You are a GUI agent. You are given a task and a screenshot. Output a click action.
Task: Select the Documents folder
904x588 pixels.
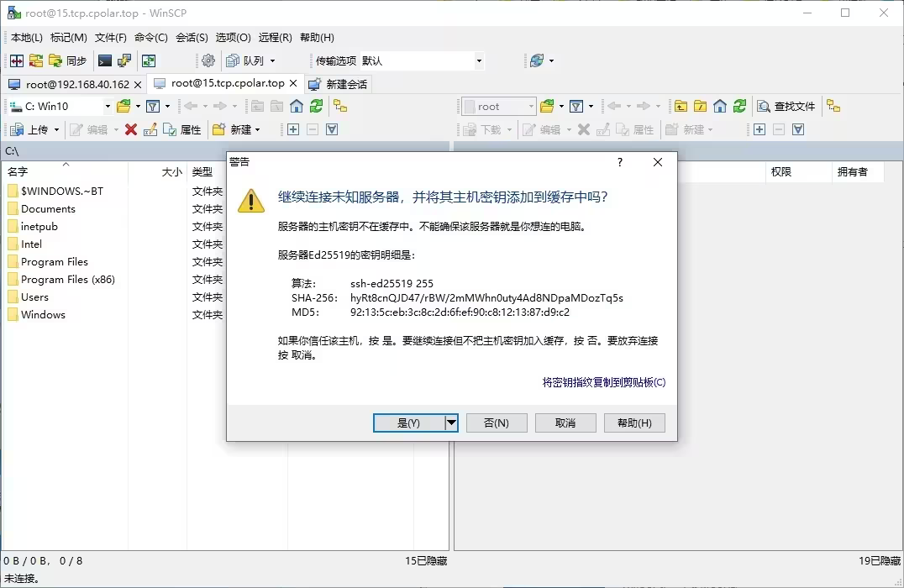coord(49,208)
